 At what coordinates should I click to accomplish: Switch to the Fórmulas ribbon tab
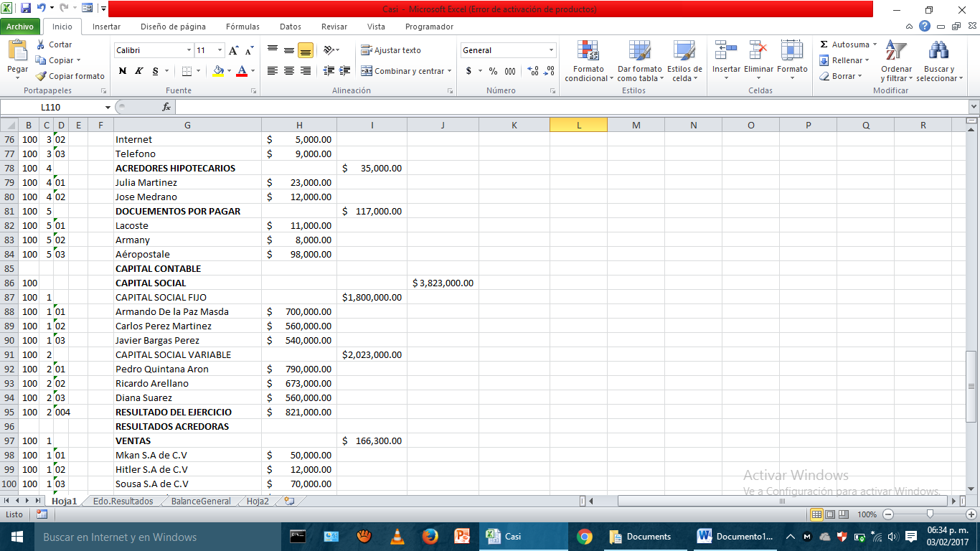click(242, 26)
